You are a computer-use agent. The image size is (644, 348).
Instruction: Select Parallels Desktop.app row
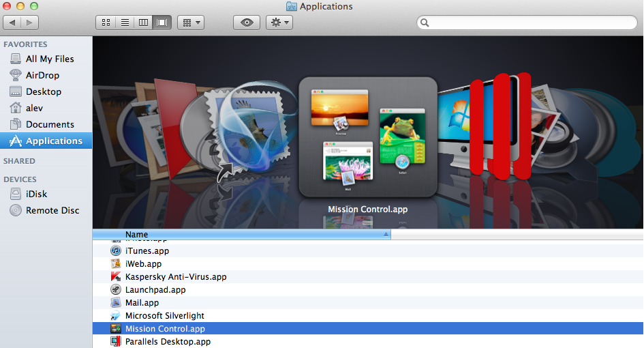tap(367, 341)
